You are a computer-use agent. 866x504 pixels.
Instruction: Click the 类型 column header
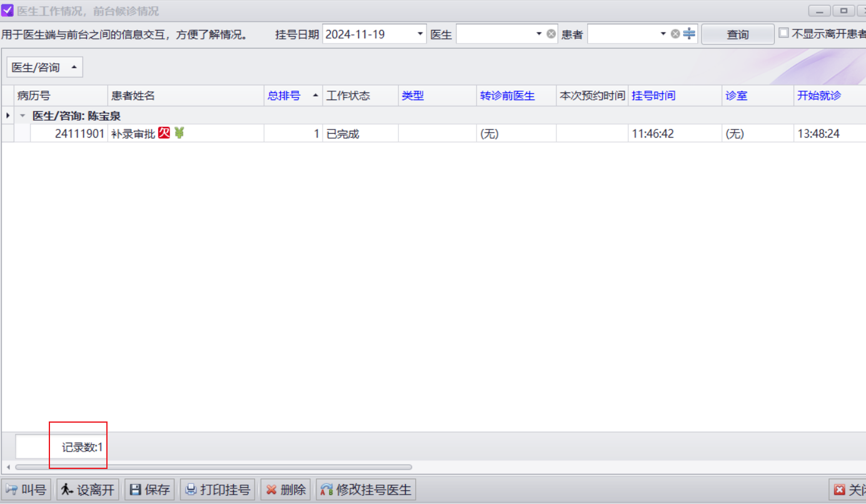pyautogui.click(x=438, y=96)
